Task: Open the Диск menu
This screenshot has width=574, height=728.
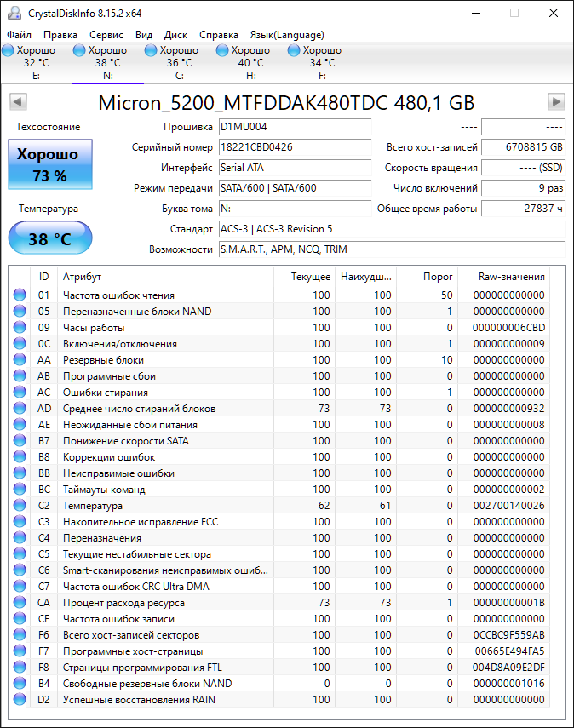Action: point(175,35)
